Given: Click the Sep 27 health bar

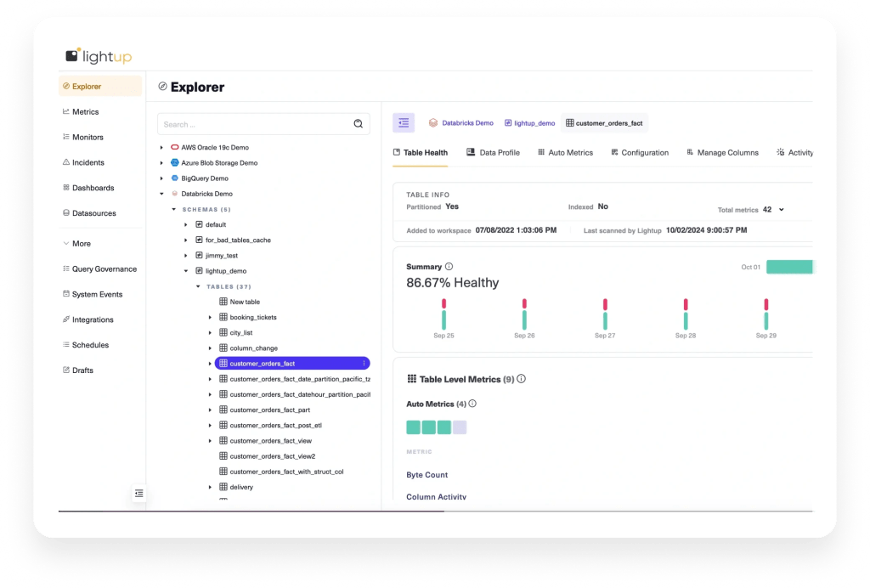Looking at the screenshot, I should (x=605, y=314).
